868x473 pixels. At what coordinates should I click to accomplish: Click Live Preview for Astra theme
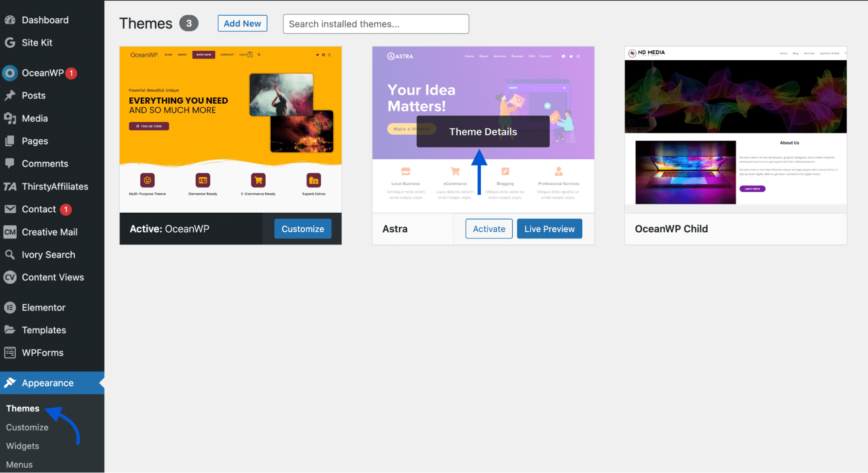(x=549, y=228)
